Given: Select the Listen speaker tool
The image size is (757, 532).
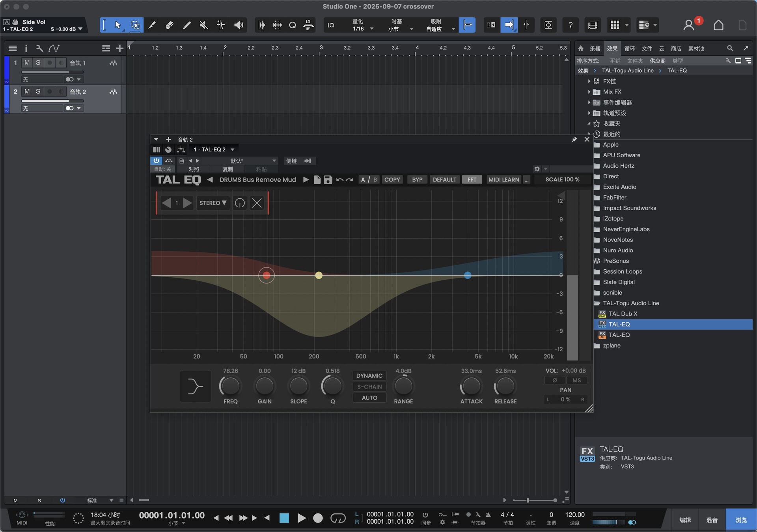Looking at the screenshot, I should (239, 25).
